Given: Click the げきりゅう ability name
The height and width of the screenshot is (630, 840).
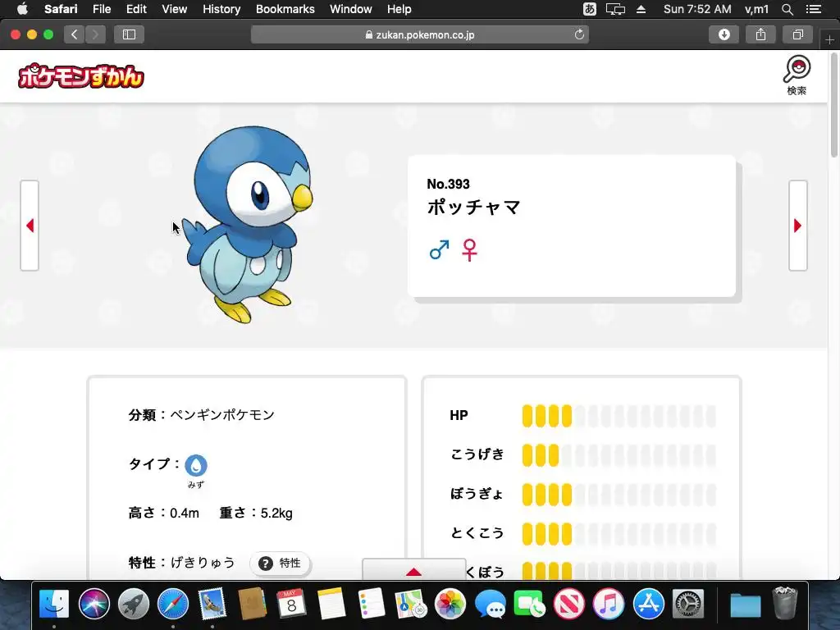Looking at the screenshot, I should point(203,563).
